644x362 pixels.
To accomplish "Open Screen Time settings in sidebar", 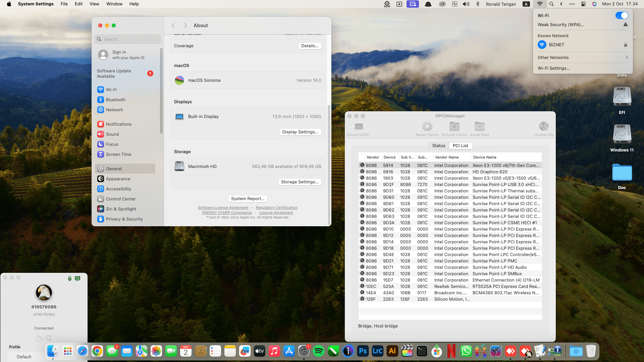I will click(118, 154).
